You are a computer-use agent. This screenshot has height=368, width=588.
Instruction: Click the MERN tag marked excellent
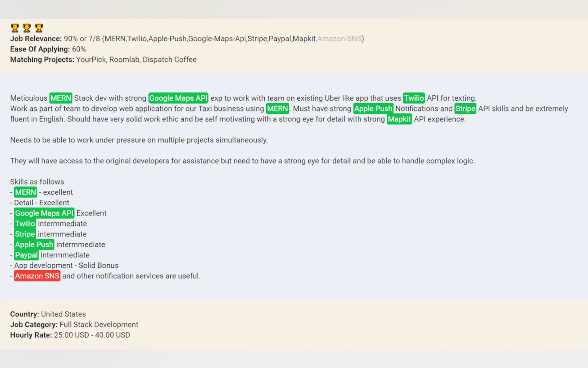tap(25, 192)
